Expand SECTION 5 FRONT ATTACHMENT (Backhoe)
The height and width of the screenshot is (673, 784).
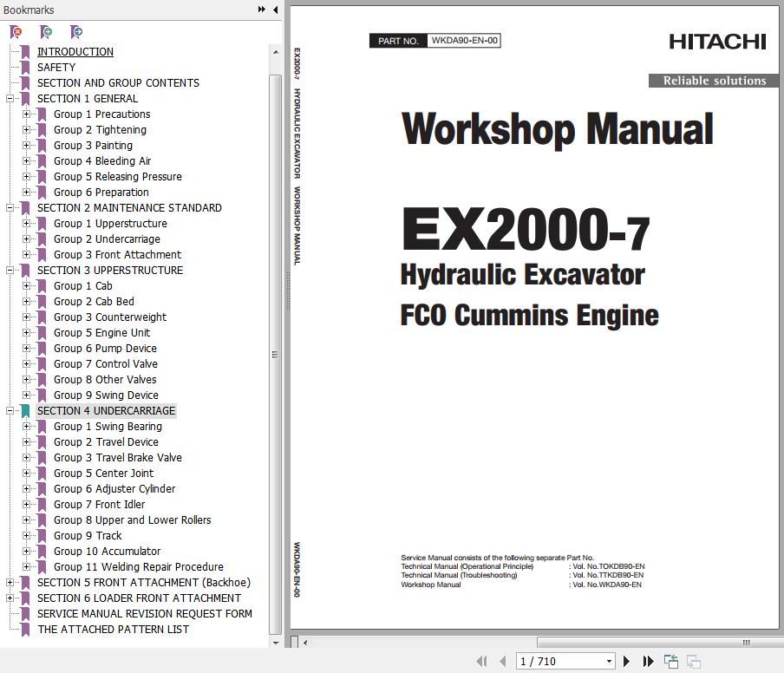(10, 583)
